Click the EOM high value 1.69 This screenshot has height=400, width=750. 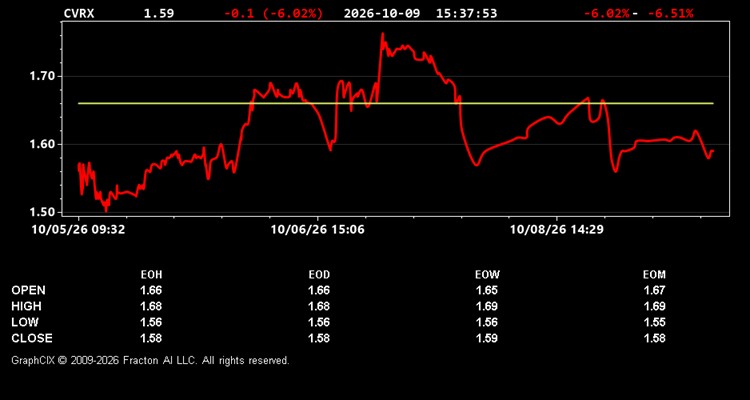(654, 306)
